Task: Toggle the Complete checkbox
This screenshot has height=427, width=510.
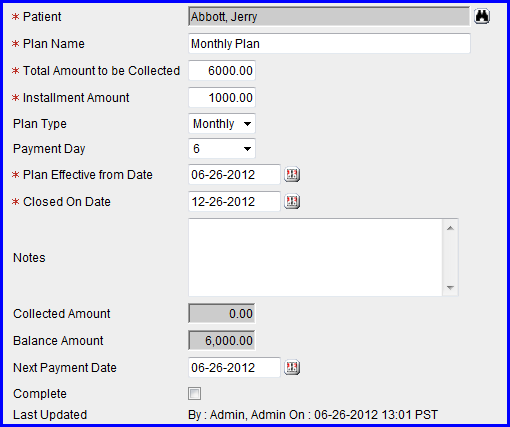Action: tap(194, 393)
